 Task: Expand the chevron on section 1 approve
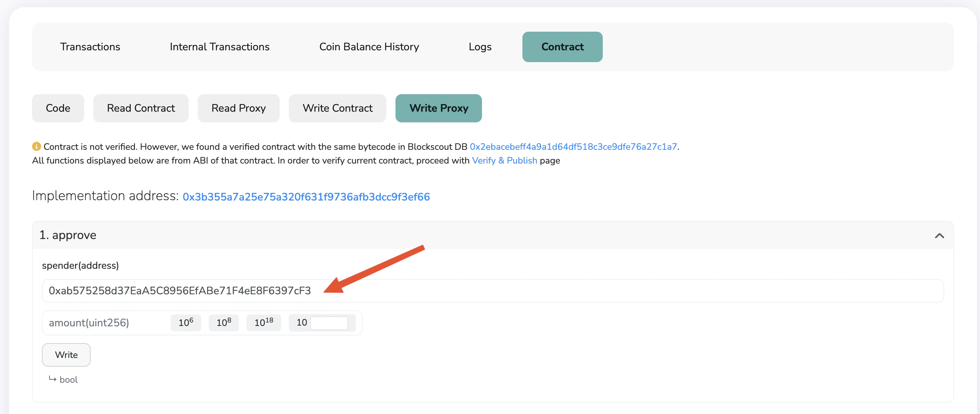940,236
